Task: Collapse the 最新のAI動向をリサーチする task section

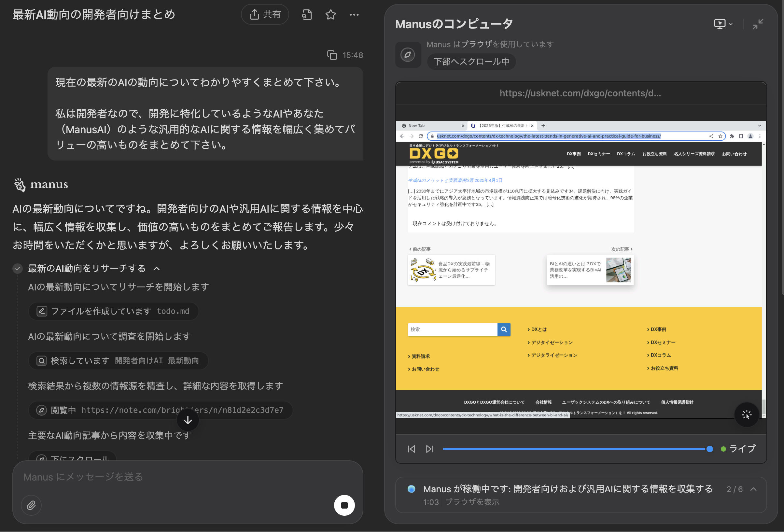Action: [x=157, y=269]
